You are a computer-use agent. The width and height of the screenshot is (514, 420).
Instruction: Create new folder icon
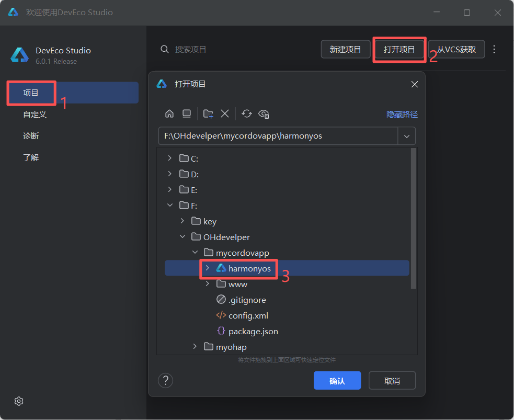click(x=208, y=114)
